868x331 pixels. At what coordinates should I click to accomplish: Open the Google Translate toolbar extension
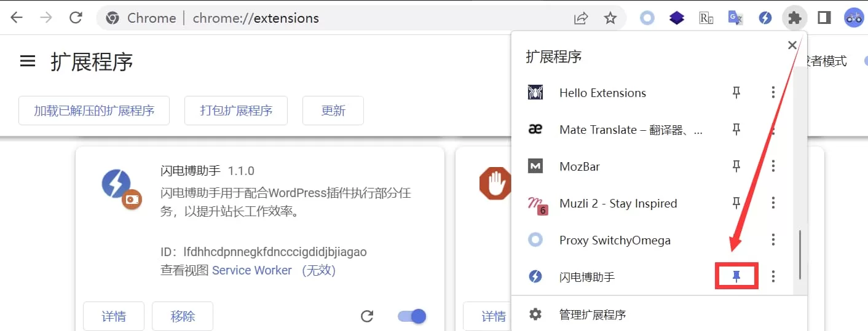click(x=735, y=18)
